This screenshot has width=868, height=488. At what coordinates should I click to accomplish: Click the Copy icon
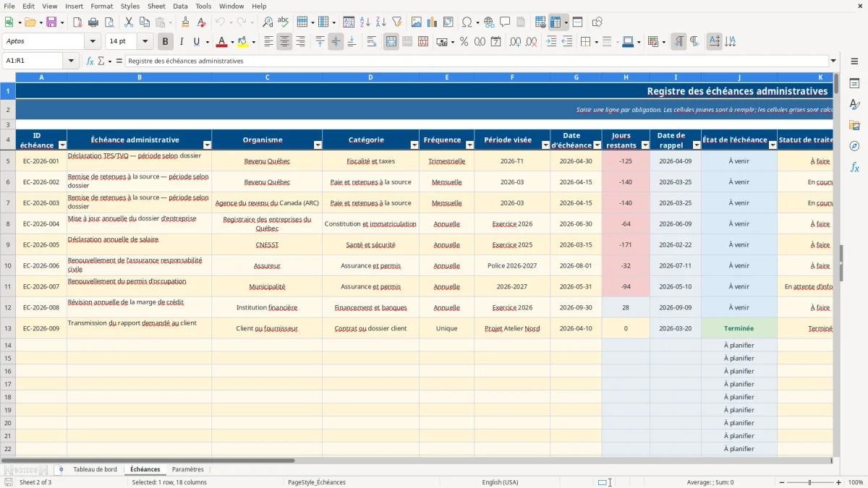pyautogui.click(x=145, y=22)
